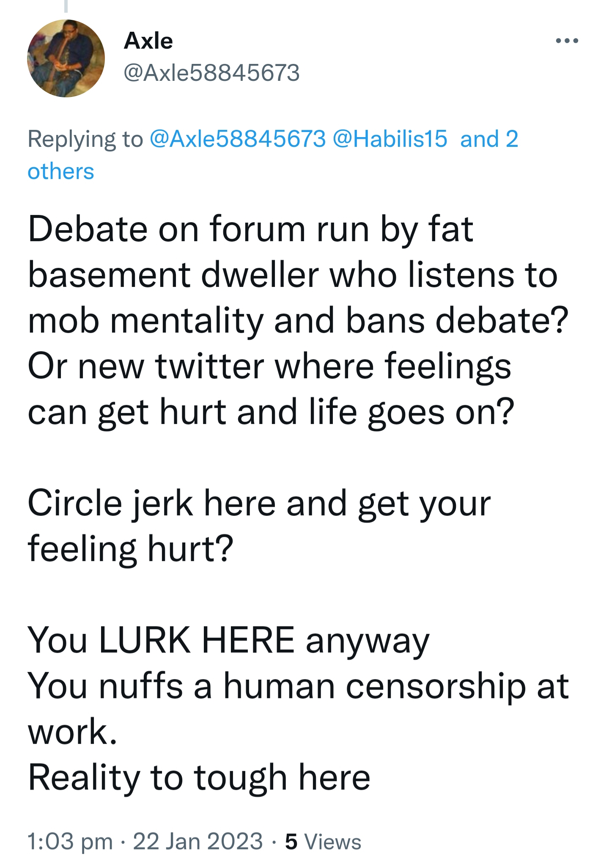
Task: Select the "Circle jerk here" paragraph
Action: pos(259,504)
